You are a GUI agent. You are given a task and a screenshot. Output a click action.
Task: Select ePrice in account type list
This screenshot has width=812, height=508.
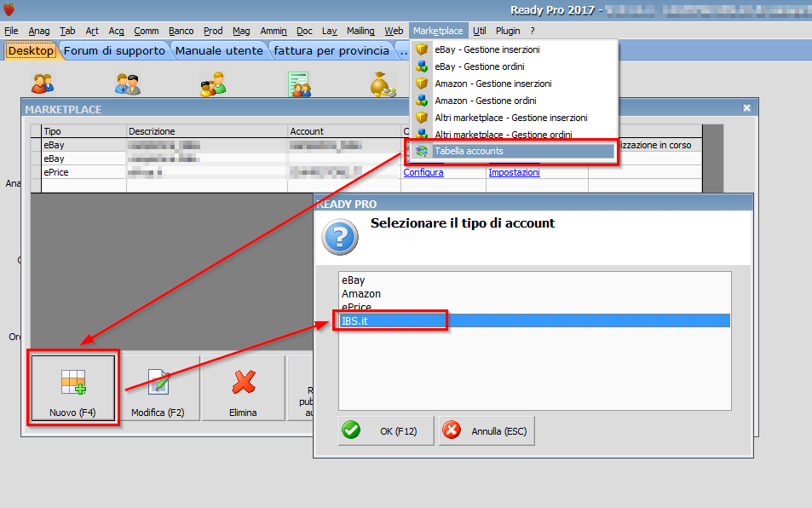click(534, 307)
